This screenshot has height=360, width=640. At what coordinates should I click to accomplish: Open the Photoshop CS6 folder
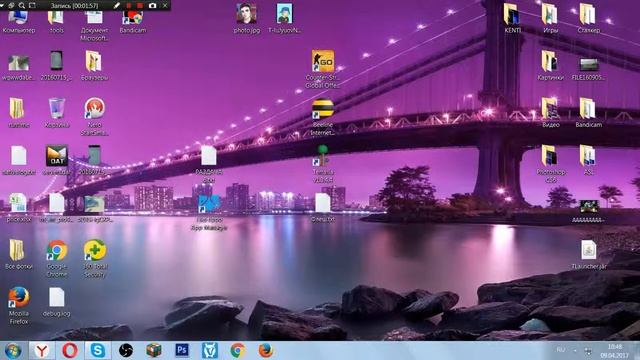pyautogui.click(x=550, y=163)
